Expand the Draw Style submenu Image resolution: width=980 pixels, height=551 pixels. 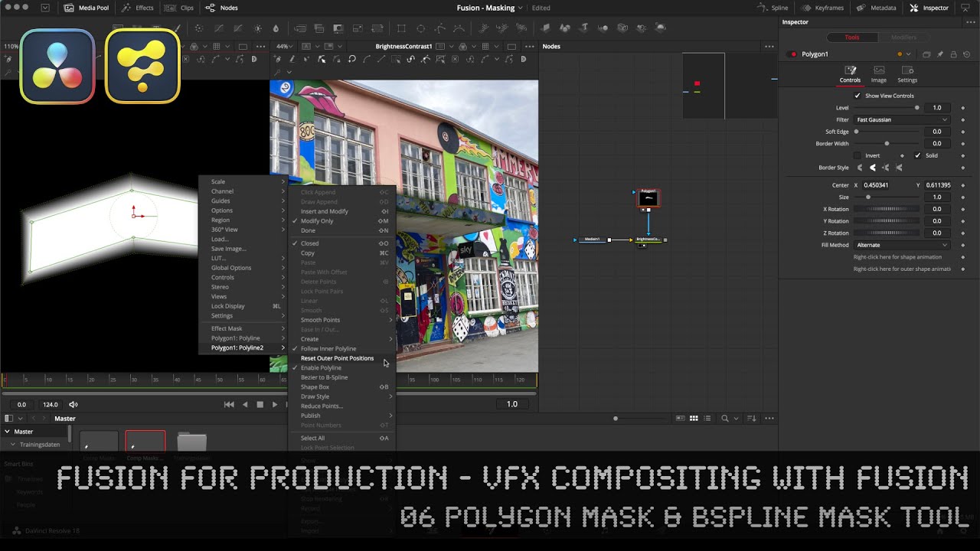tap(343, 396)
